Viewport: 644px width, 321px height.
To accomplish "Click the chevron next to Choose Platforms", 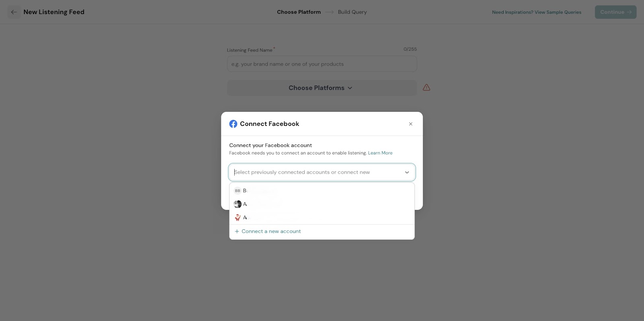I will click(350, 88).
